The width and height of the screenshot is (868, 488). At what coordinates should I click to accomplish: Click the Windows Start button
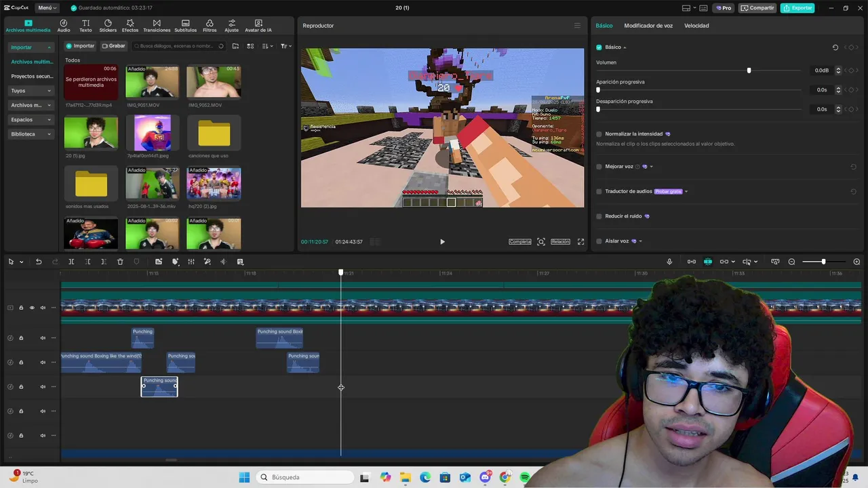pyautogui.click(x=244, y=478)
